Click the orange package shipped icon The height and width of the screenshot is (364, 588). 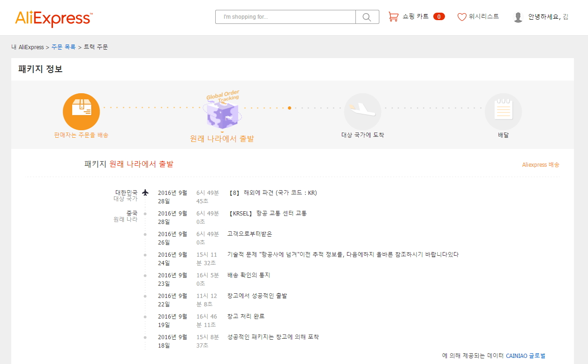(x=81, y=111)
